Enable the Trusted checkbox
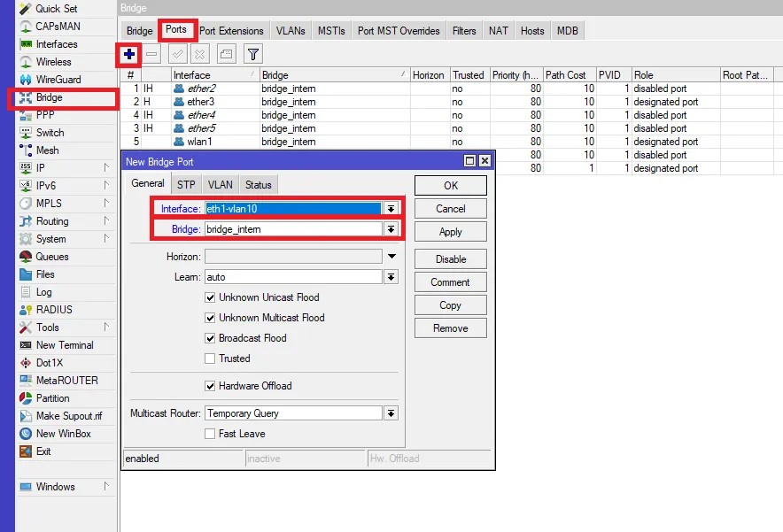 click(210, 359)
